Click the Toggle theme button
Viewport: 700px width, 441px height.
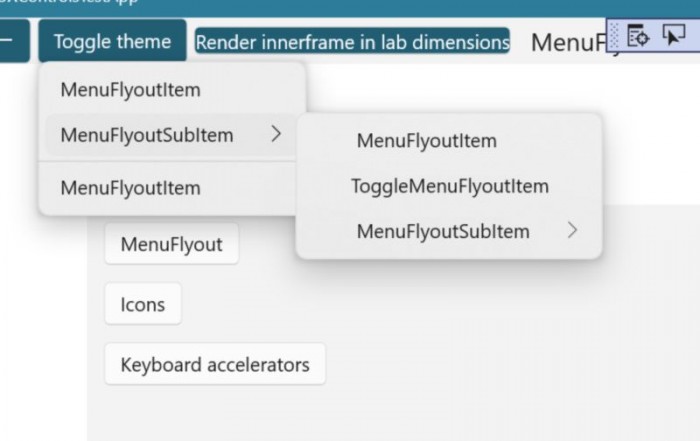[x=112, y=42]
